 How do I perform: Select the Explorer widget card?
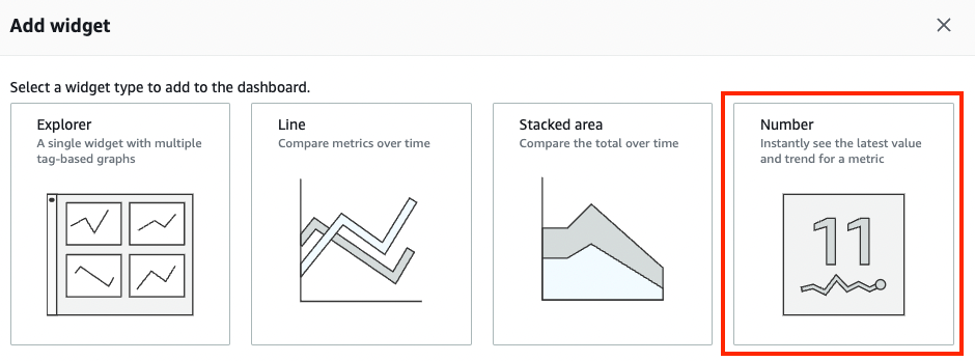pos(120,224)
